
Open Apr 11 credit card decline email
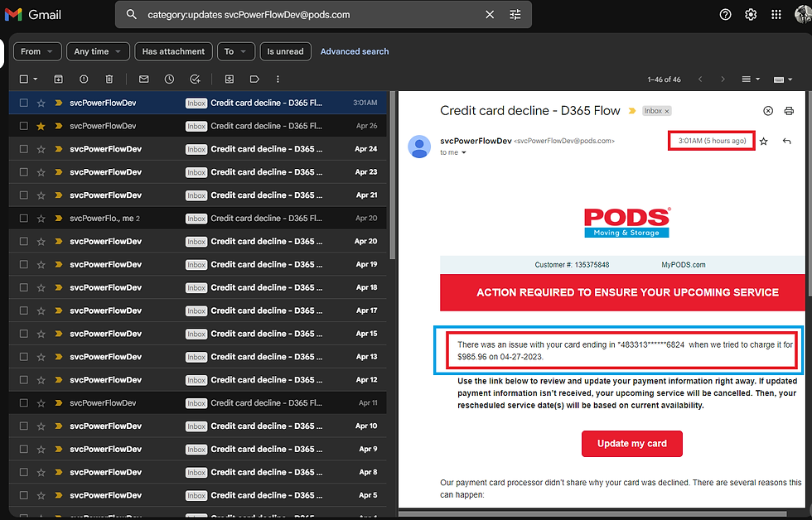coord(197,402)
